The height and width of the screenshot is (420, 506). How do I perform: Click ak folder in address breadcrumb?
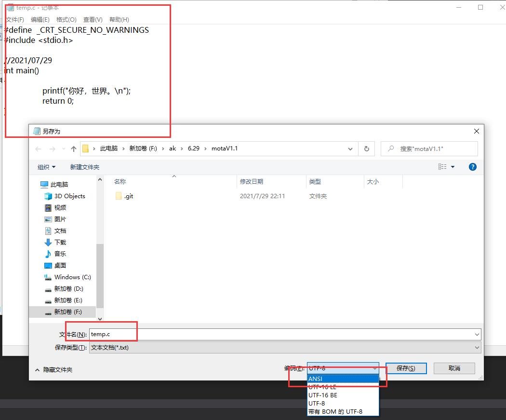click(173, 149)
